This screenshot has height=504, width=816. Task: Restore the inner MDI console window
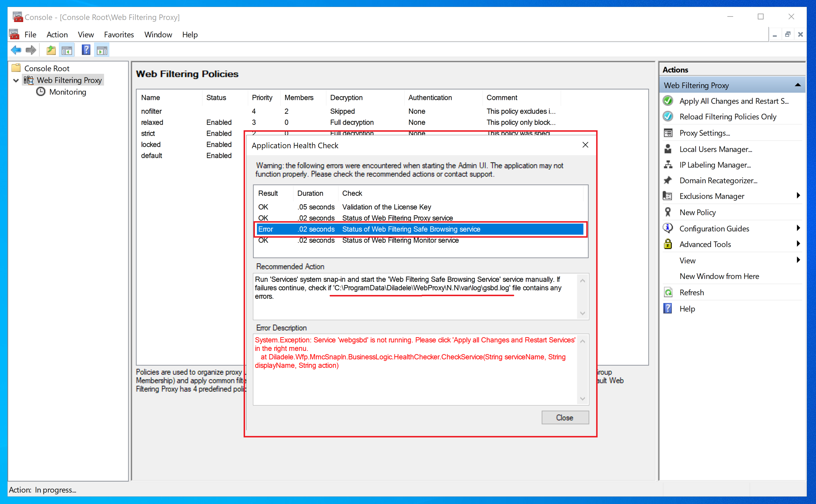click(x=787, y=34)
